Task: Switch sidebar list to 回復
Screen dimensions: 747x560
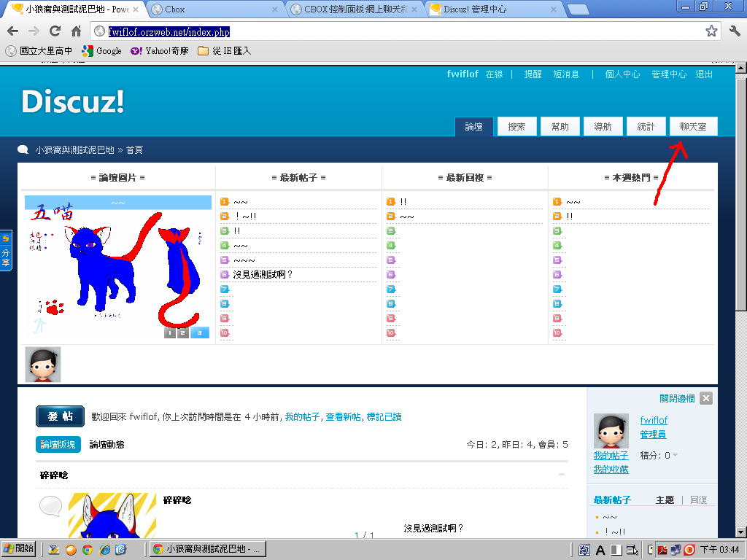Action: pyautogui.click(x=699, y=500)
